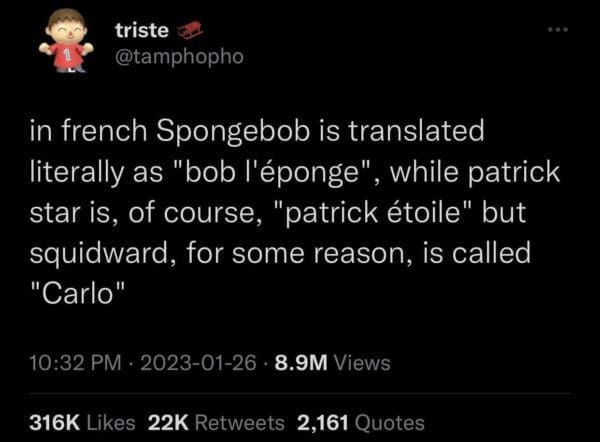The width and height of the screenshot is (600, 442).
Task: Open the 316K Likes list
Action: coord(86,423)
